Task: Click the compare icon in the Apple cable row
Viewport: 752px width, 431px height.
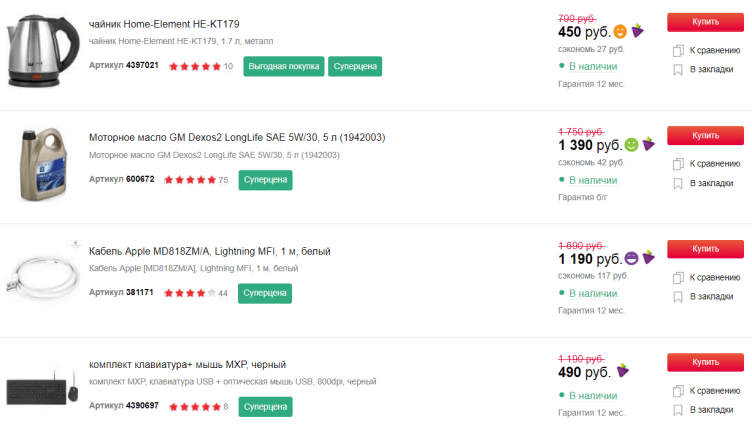Action: click(678, 278)
